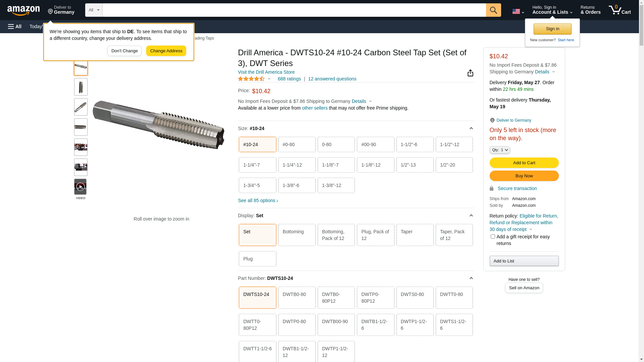Collapse the Size options section
This screenshot has width=644, height=362.
[x=471, y=128]
